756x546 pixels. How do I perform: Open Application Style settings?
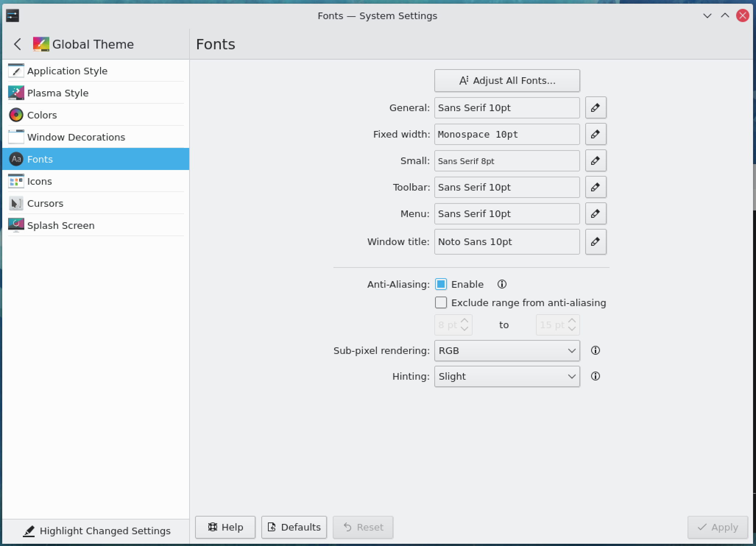coord(96,71)
